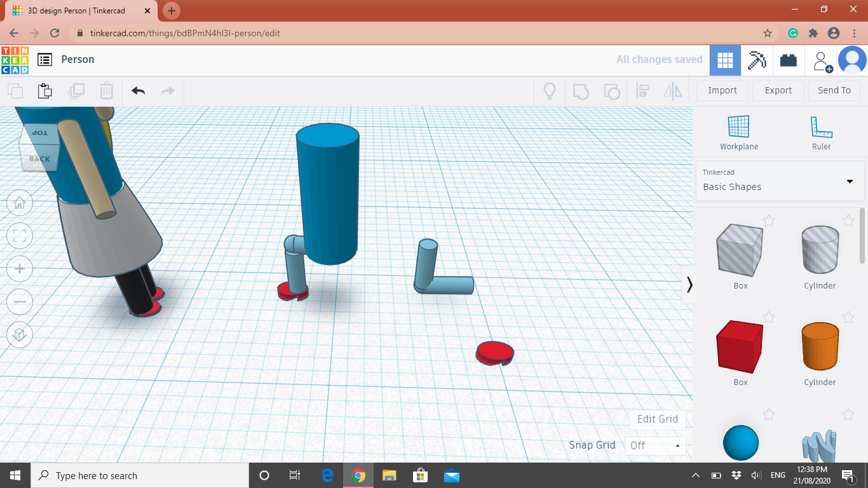This screenshot has height=488, width=868.
Task: Select the blue Sphere shape
Action: 741,443
